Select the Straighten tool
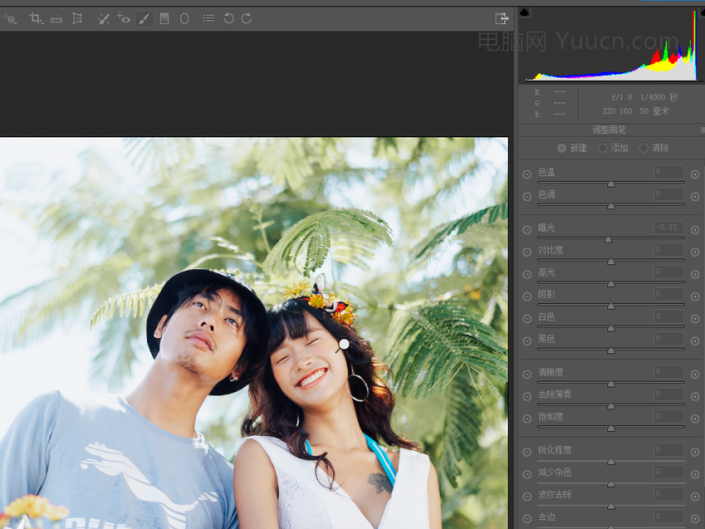The height and width of the screenshot is (529, 705). coord(56,18)
